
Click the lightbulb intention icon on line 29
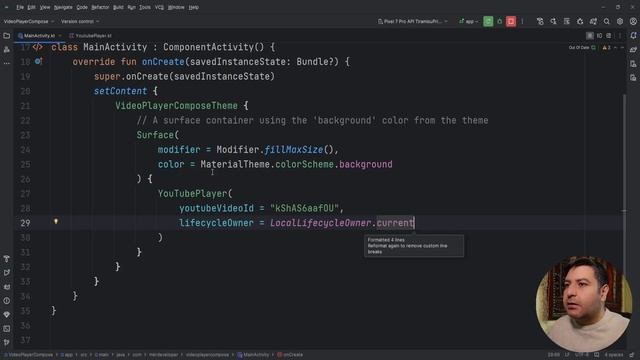pos(56,222)
